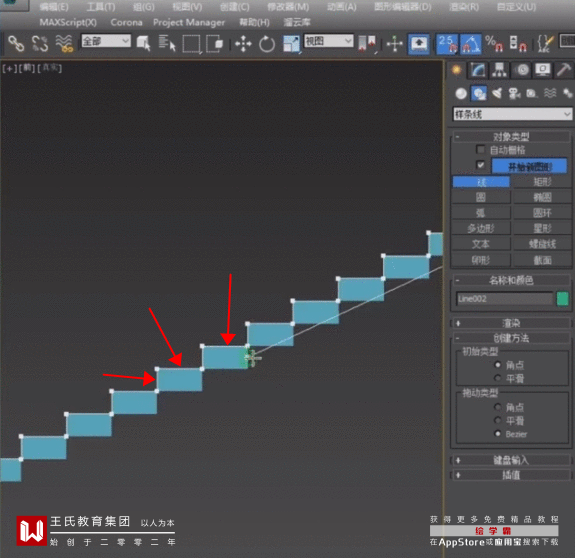Open Select by Name tool
This screenshot has height=558, width=575.
(x=167, y=44)
